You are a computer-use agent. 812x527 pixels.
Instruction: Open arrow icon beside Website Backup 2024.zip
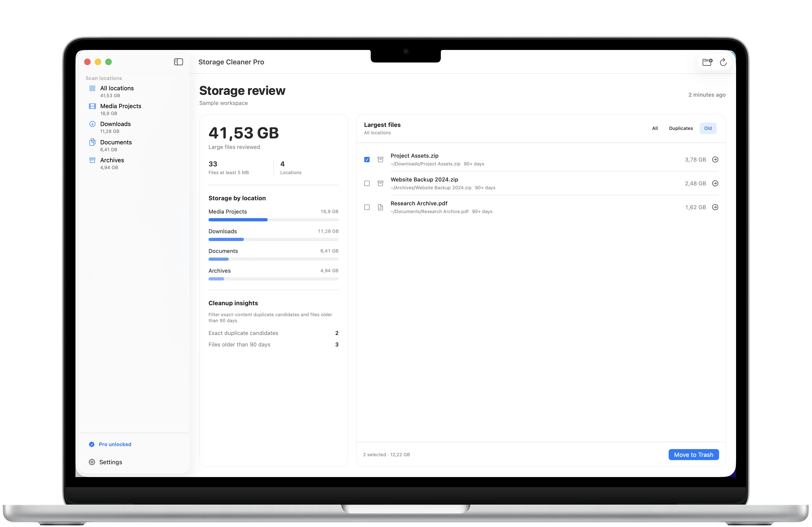coord(715,183)
